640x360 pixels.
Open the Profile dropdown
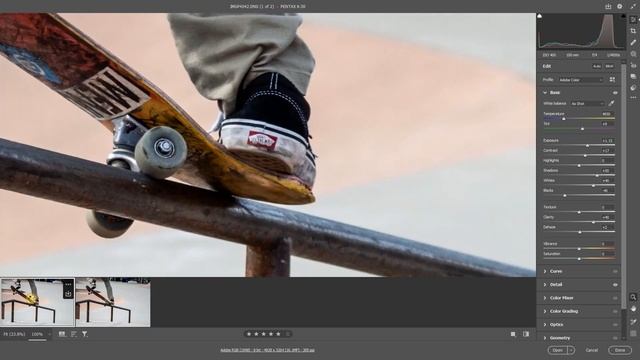pyautogui.click(x=580, y=80)
